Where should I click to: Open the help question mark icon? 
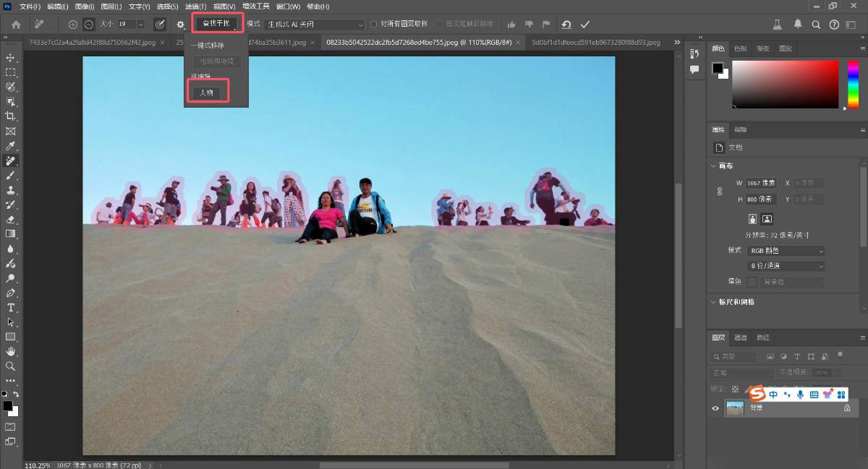833,25
